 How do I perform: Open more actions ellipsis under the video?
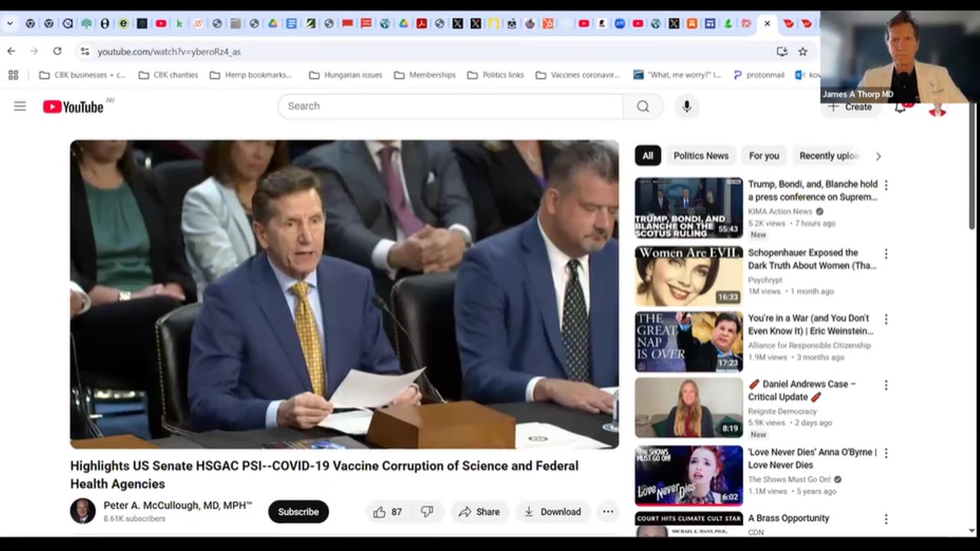point(608,512)
